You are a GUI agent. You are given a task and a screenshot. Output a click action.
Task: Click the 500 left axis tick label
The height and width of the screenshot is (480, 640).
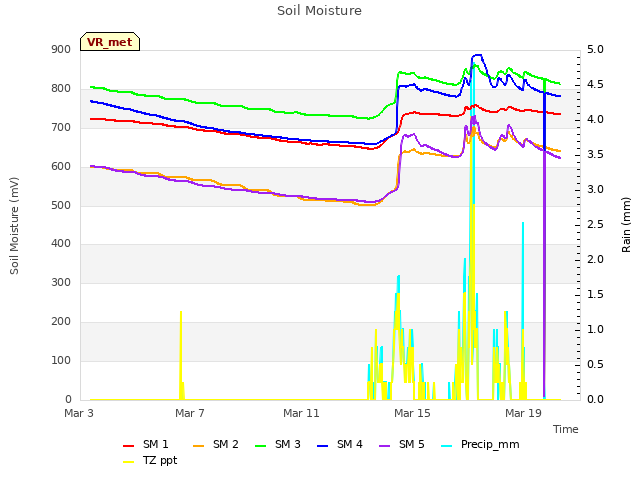61,205
